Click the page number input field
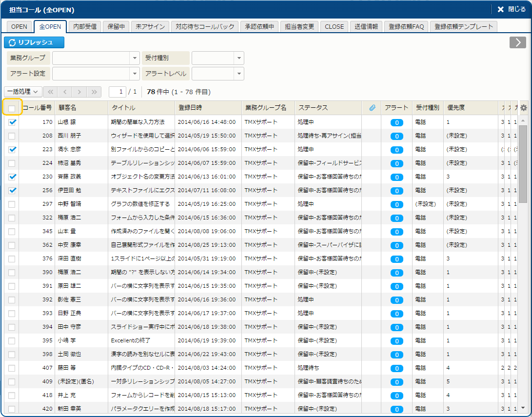The width and height of the screenshot is (532, 417). 117,92
